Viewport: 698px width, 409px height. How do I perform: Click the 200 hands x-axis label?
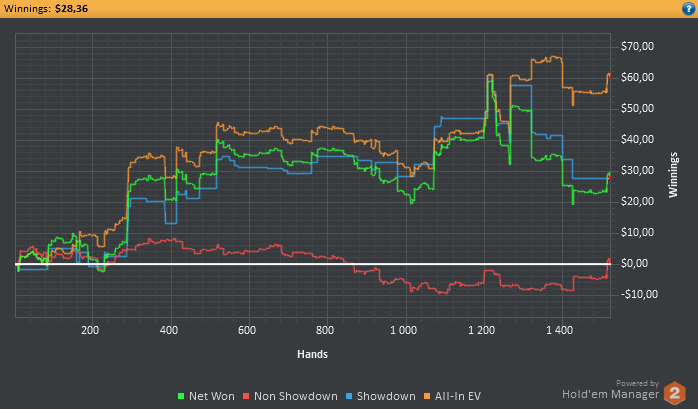point(90,330)
